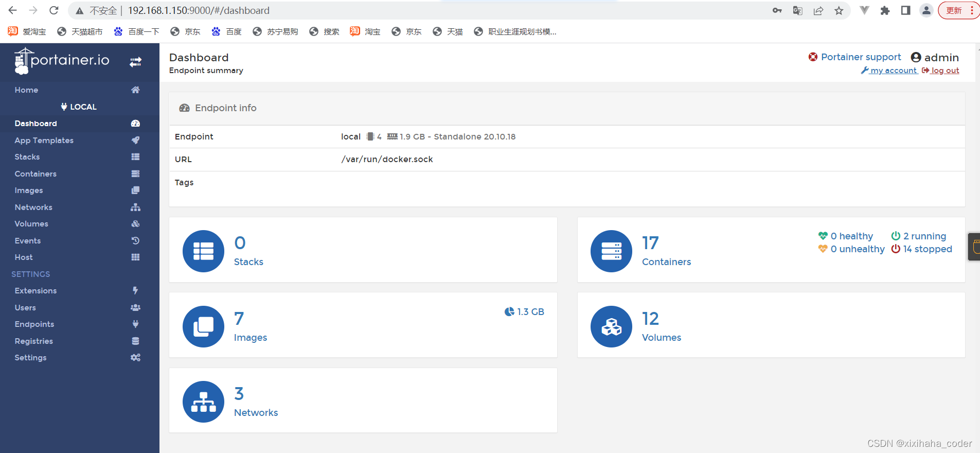
Task: Open the Home menu item
Action: [x=80, y=90]
